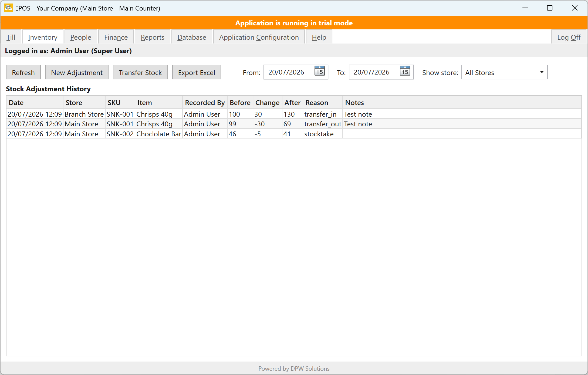
Task: Expand the Show store dropdown arrow
Action: coord(542,72)
